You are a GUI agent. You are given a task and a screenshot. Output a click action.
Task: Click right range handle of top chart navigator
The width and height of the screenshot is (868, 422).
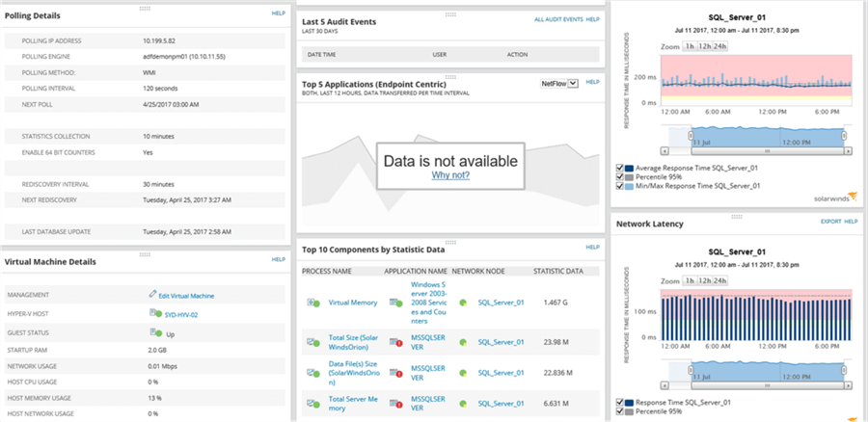[845, 137]
